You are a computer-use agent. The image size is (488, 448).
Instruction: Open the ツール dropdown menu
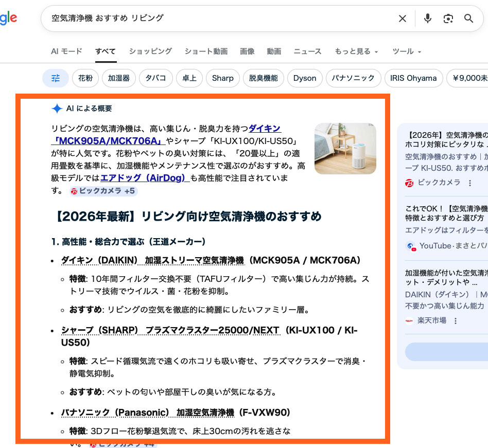407,51
